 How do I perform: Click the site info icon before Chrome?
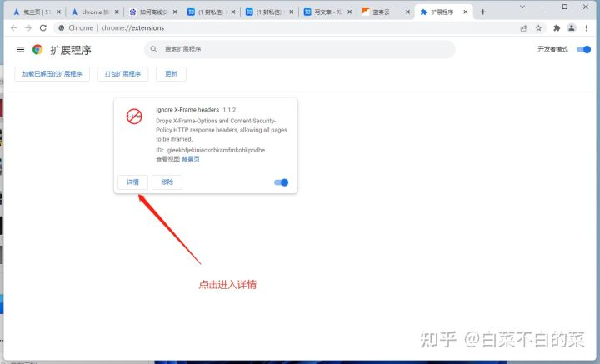click(x=61, y=28)
